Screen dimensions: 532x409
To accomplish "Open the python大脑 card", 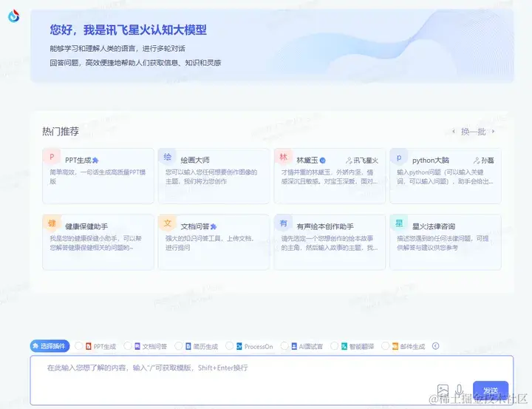I will click(446, 176).
